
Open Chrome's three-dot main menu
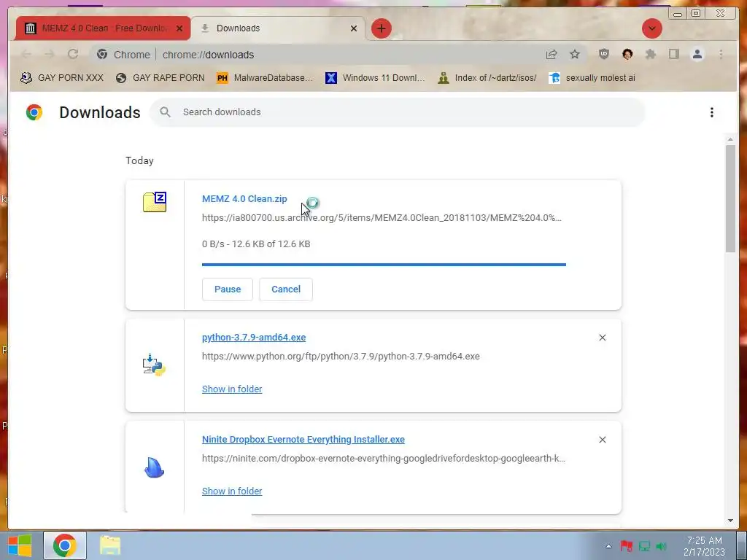click(721, 54)
